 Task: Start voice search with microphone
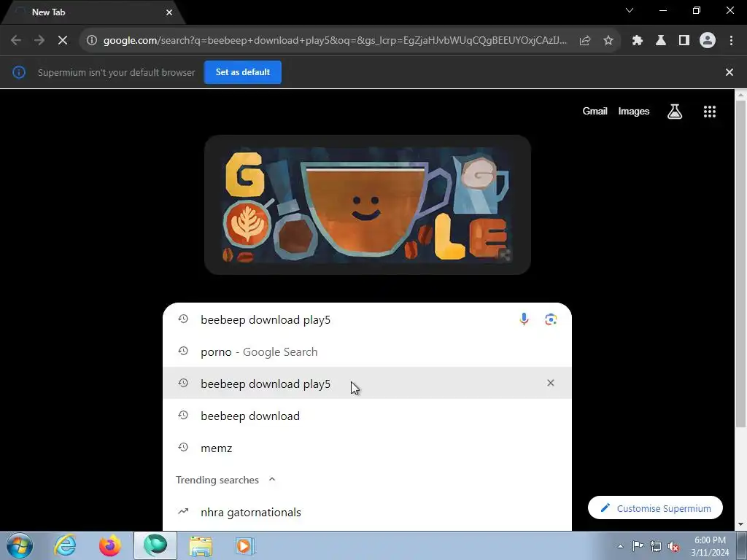(x=524, y=319)
